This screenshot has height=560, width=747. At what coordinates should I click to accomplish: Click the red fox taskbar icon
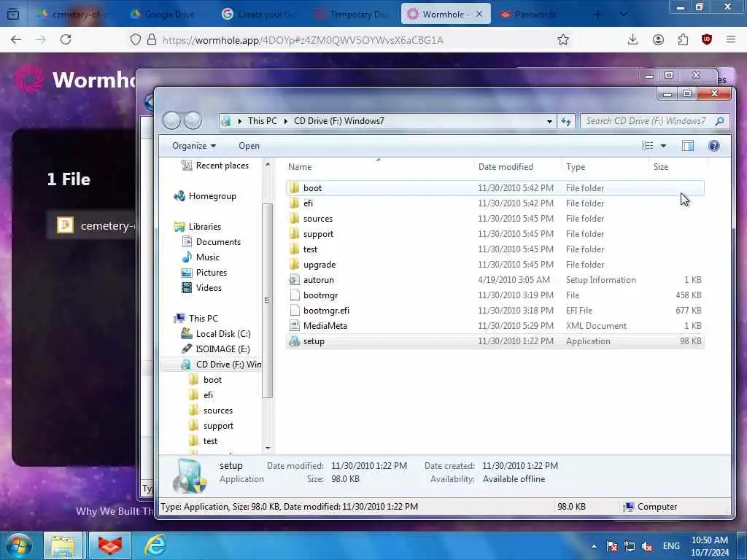pos(110,545)
